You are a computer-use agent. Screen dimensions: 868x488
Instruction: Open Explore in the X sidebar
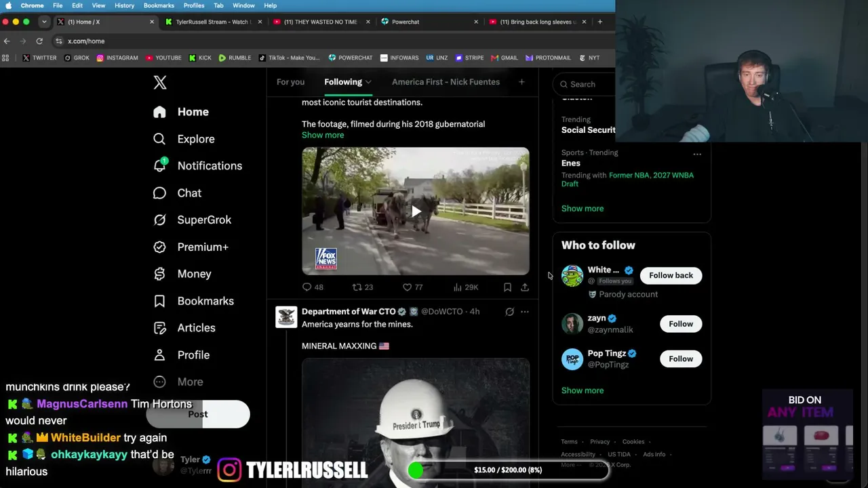coord(184,139)
